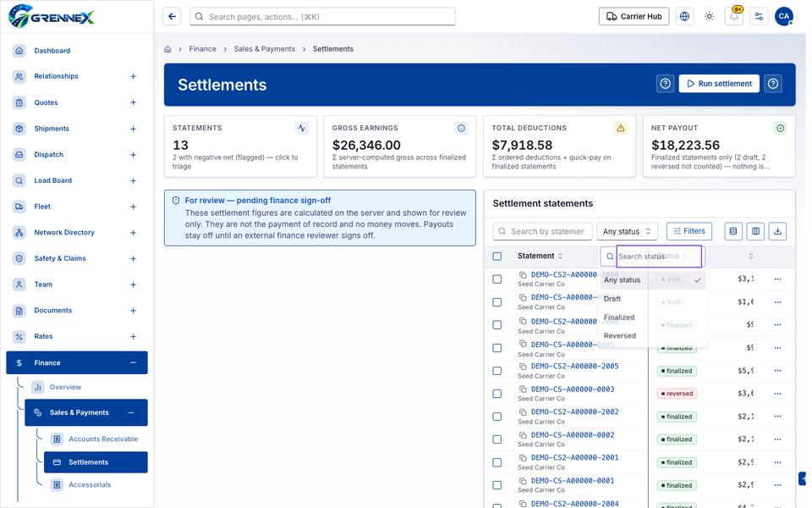Image resolution: width=812 pixels, height=508 pixels.
Task: Choose Reversed in the status list
Action: pyautogui.click(x=652, y=336)
